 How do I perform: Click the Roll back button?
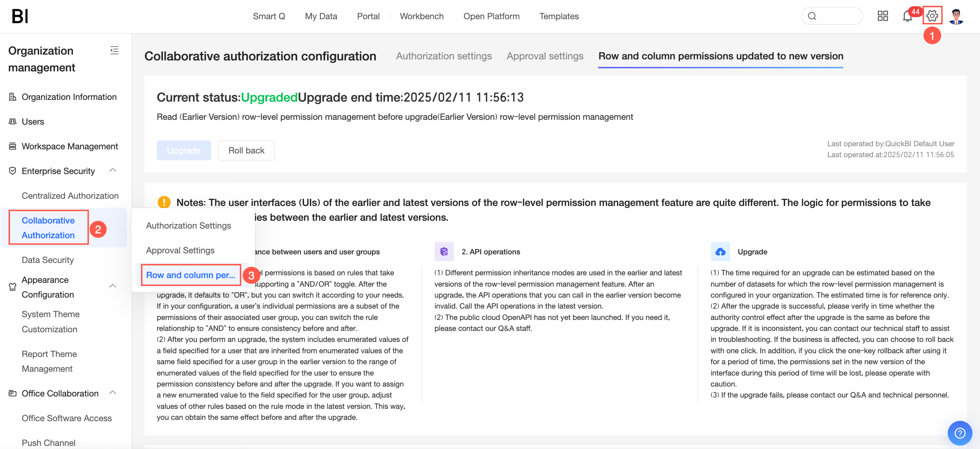pyautogui.click(x=246, y=150)
